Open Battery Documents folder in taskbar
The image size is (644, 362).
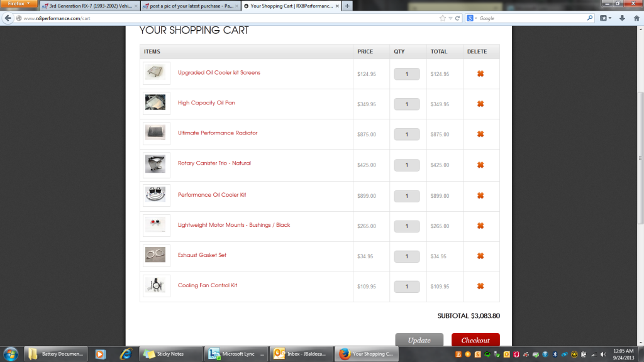(x=56, y=354)
